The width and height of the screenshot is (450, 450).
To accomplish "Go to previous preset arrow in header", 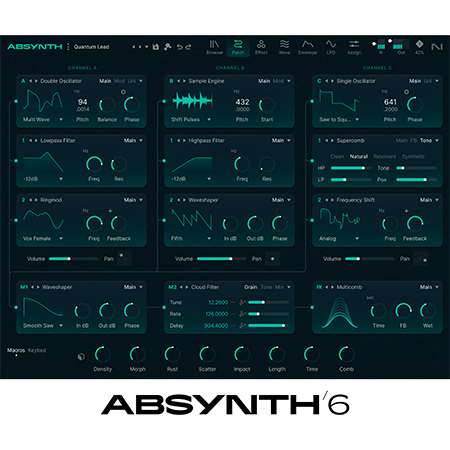I will click(134, 47).
